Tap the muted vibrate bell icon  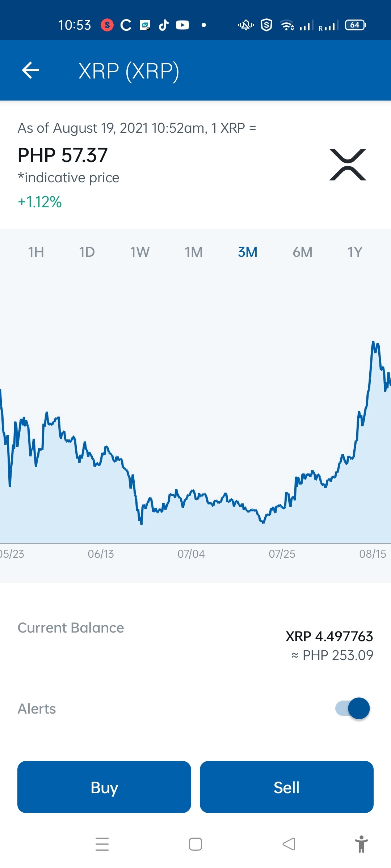pyautogui.click(x=246, y=25)
